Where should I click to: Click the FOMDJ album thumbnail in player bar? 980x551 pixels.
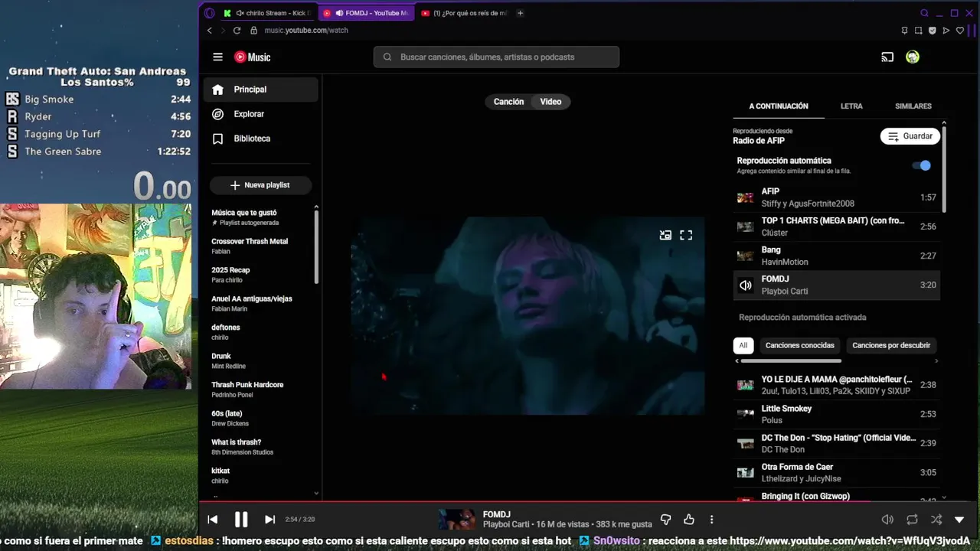point(456,520)
